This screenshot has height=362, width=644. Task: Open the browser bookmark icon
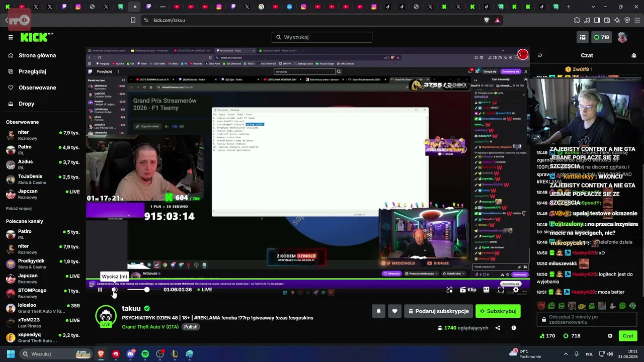tap(133, 20)
